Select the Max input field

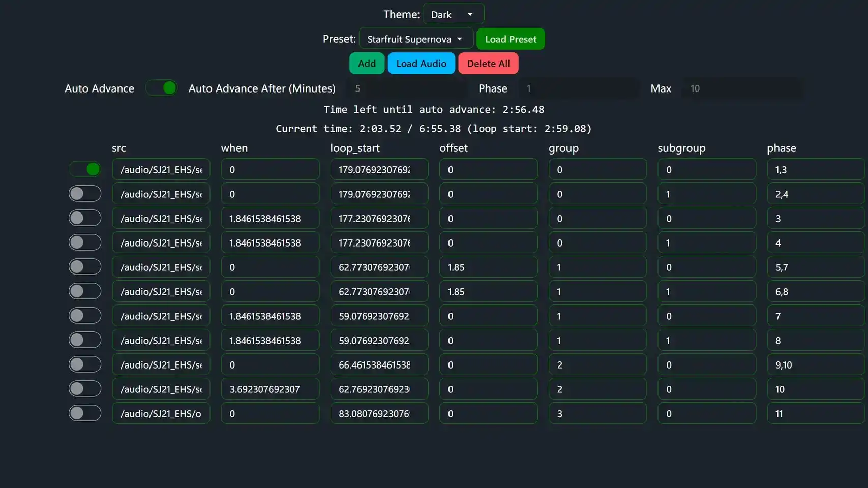tap(742, 88)
